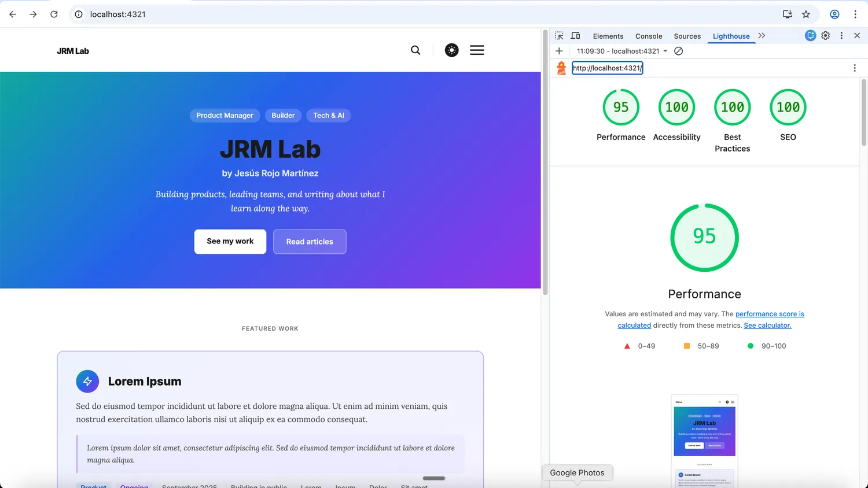Click the clear Lighthouse reports icon
Image resolution: width=868 pixels, height=488 pixels.
pyautogui.click(x=678, y=51)
